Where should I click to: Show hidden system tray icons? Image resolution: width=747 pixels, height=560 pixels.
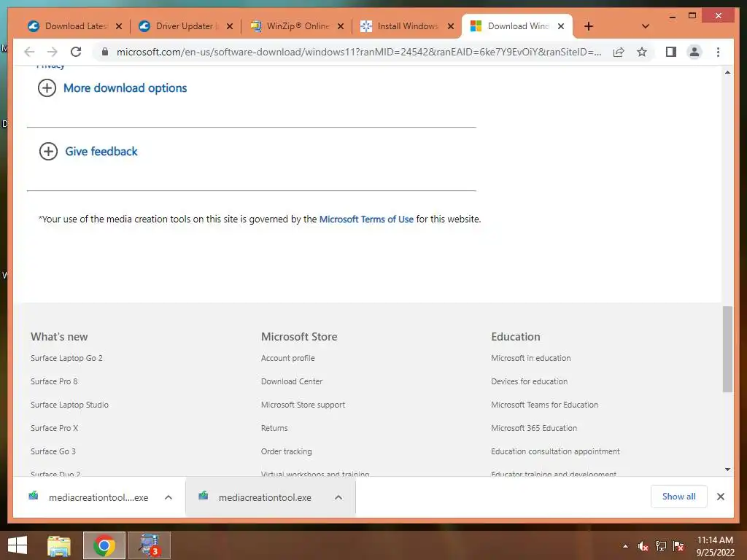[625, 546]
